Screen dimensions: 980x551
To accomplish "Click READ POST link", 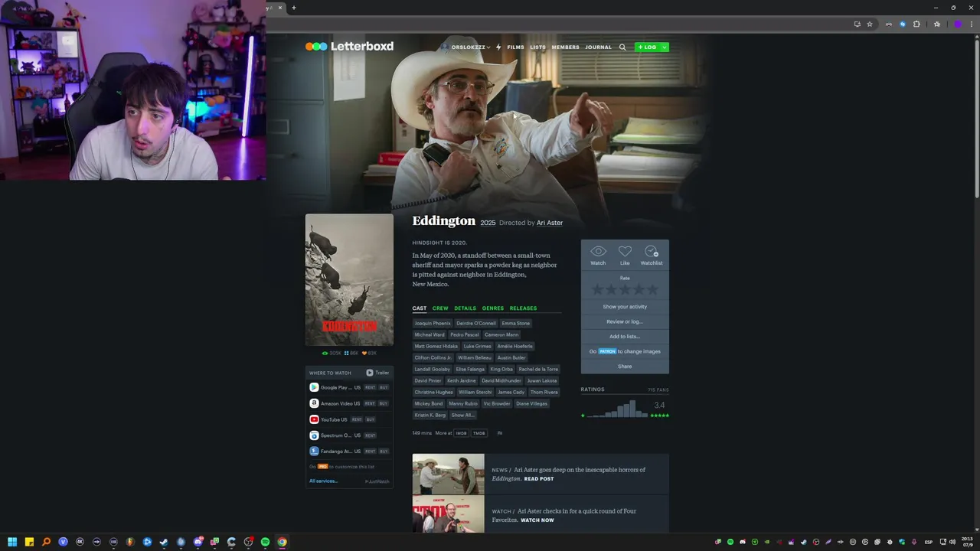I will pos(539,479).
